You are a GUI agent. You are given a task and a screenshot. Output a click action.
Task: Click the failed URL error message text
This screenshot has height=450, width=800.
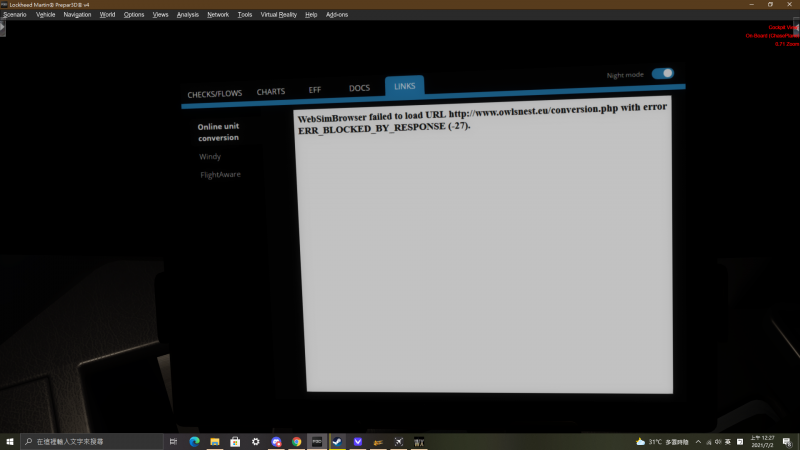482,118
